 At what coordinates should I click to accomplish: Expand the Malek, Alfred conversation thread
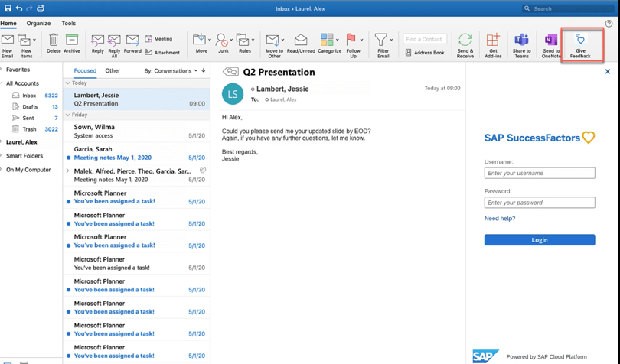coord(68,171)
